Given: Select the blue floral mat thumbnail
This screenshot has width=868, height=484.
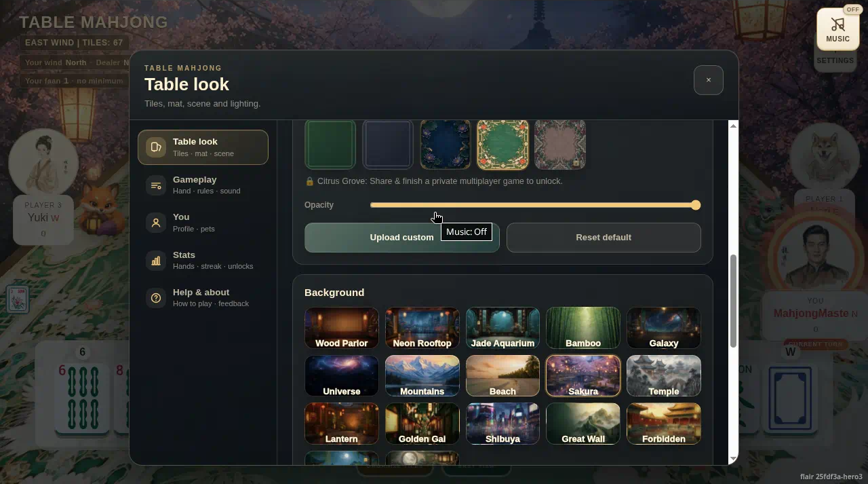Looking at the screenshot, I should [x=446, y=145].
